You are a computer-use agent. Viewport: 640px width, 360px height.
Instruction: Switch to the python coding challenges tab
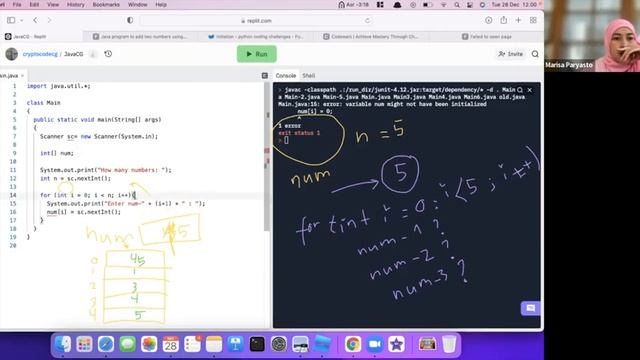pyautogui.click(x=256, y=36)
